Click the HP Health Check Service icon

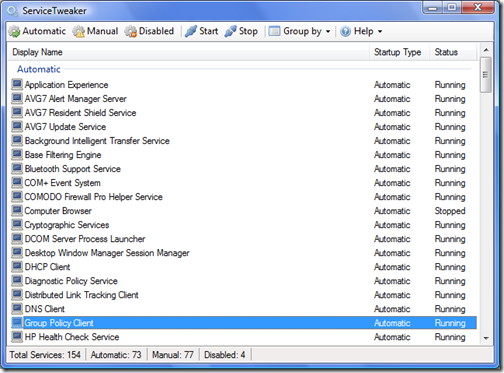[x=17, y=336]
